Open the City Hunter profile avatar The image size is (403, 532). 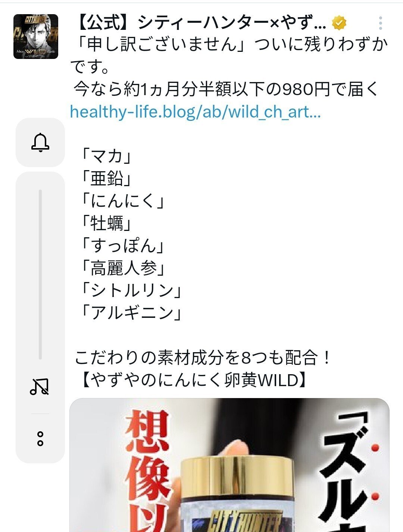36,37
